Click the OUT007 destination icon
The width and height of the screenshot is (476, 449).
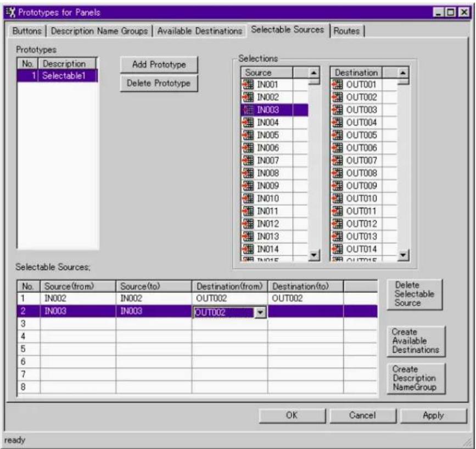pos(337,160)
